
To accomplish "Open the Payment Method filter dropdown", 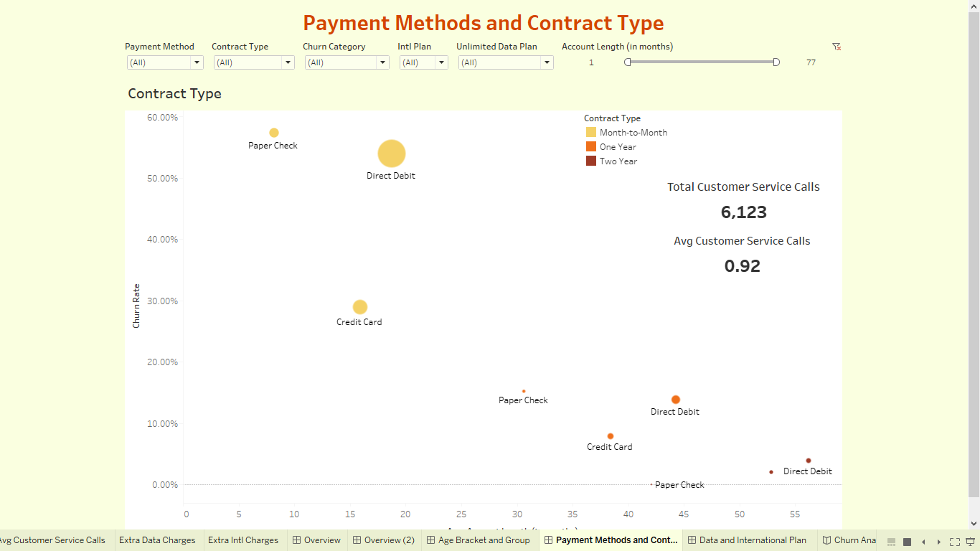I will point(197,62).
